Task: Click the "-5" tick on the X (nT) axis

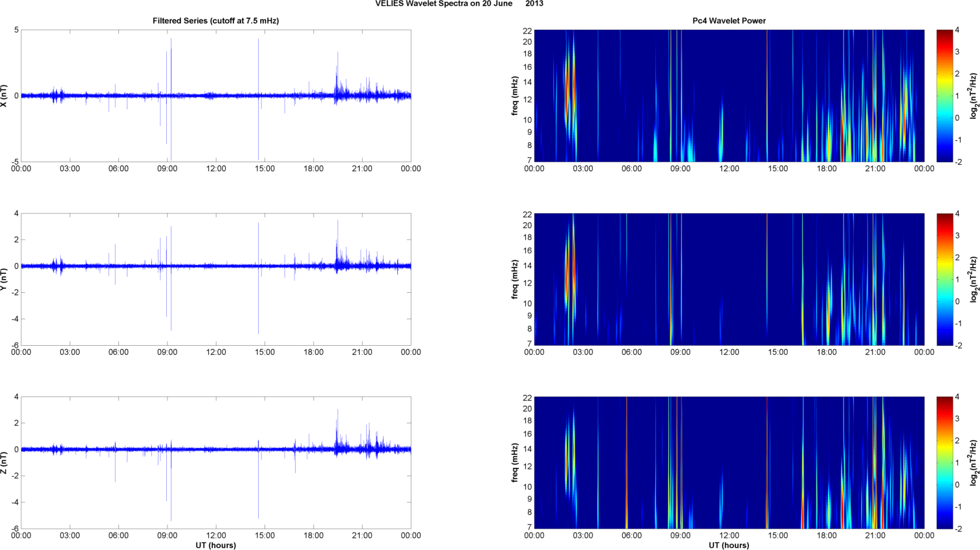Action: (15, 162)
